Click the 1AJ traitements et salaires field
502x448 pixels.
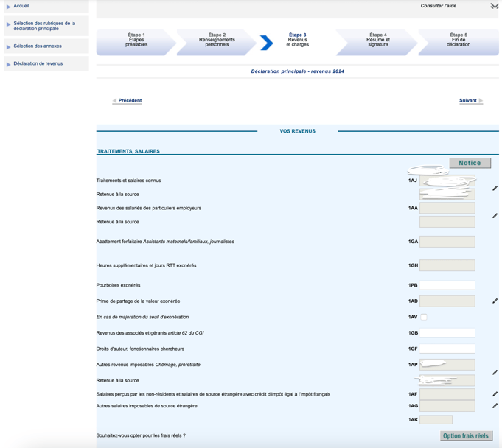coord(447,181)
